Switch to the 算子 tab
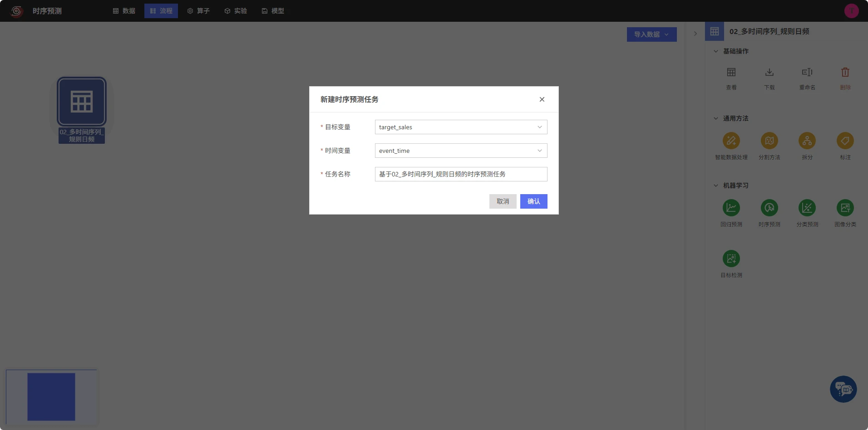Viewport: 868px width, 430px height. pyautogui.click(x=198, y=11)
